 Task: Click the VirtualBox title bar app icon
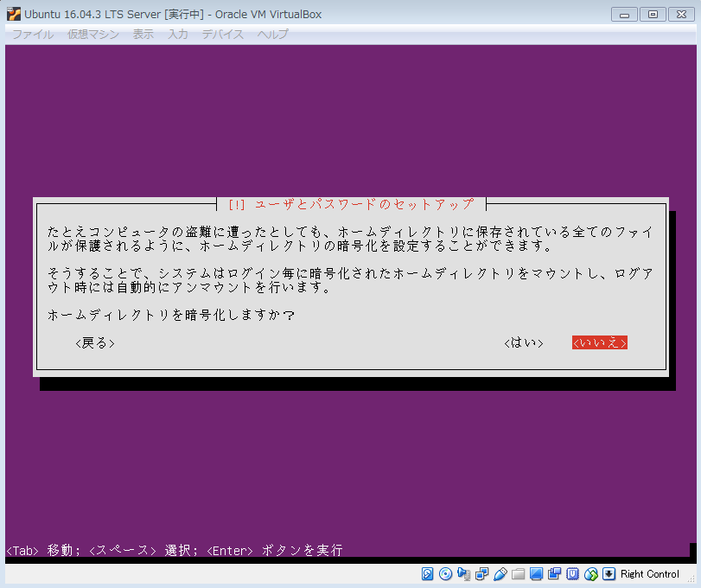coord(14,14)
